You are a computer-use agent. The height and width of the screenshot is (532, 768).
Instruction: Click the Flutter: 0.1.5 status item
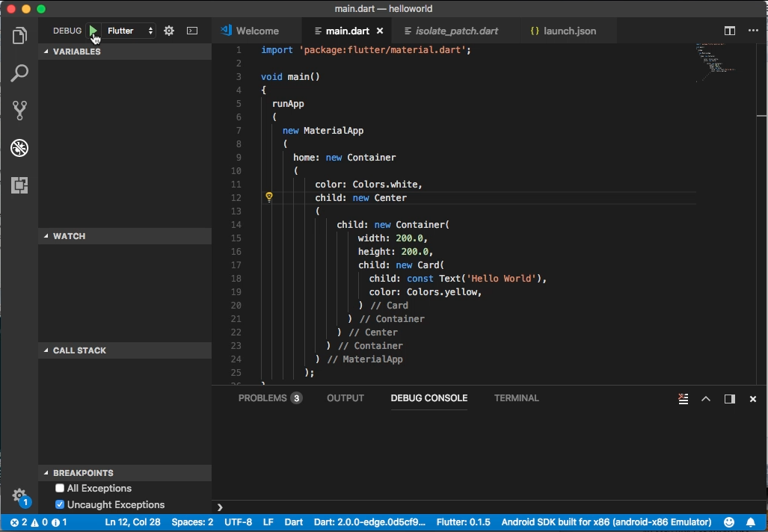point(464,522)
